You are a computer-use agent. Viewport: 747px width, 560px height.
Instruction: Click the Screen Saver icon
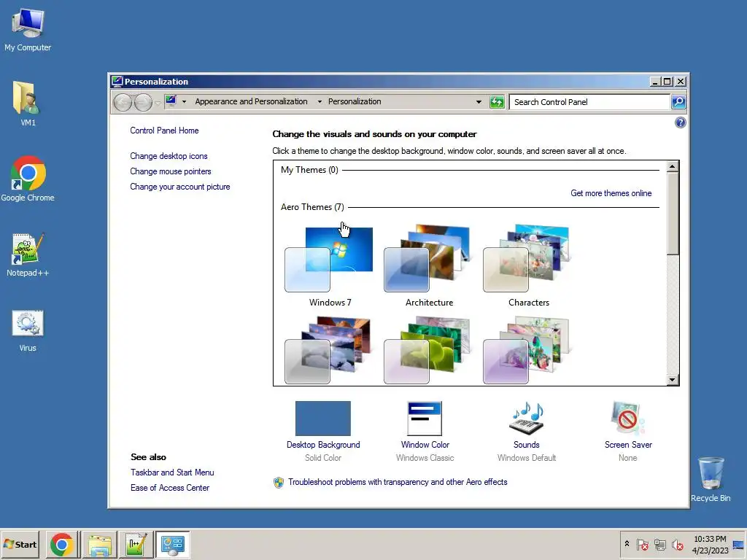[x=628, y=418]
